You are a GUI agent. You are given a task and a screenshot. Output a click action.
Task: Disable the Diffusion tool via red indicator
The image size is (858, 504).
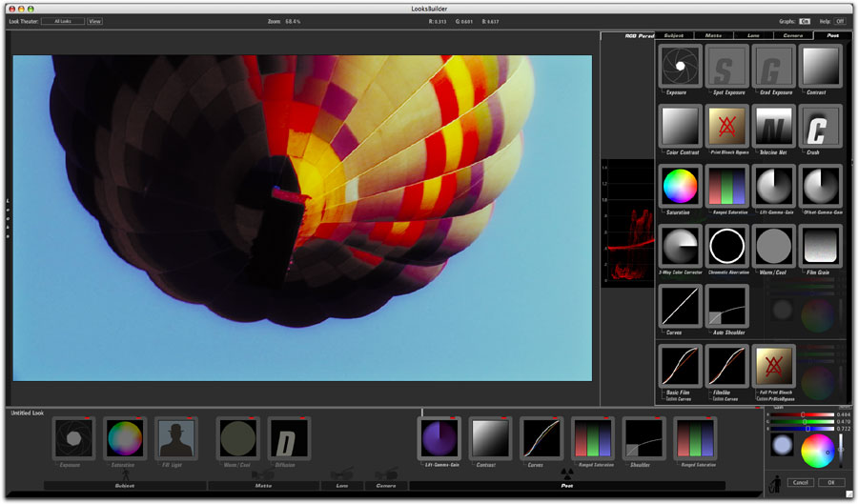coord(302,418)
